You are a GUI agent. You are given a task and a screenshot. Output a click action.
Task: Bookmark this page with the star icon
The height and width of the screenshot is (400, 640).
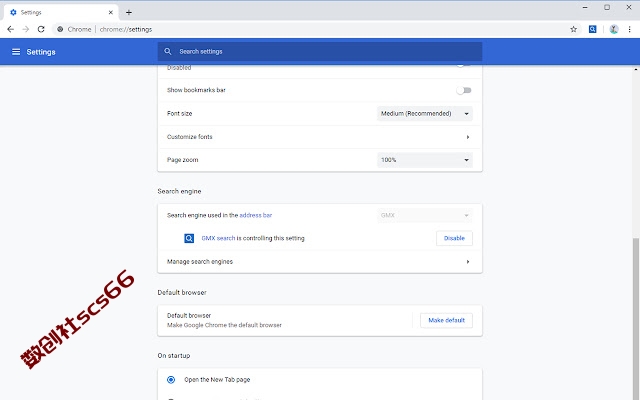click(573, 29)
